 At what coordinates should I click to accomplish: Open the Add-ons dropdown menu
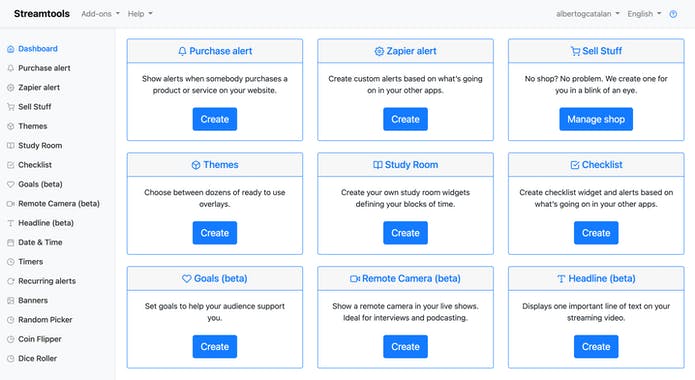pos(101,14)
